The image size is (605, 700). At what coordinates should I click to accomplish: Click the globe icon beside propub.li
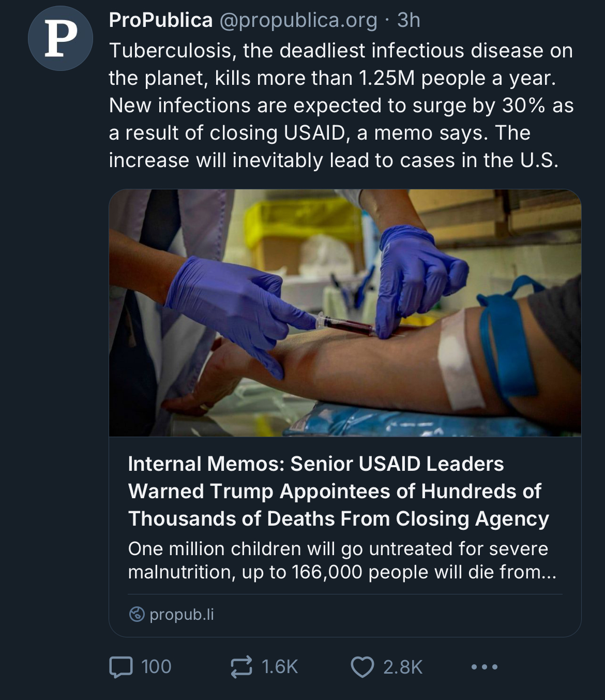[137, 614]
